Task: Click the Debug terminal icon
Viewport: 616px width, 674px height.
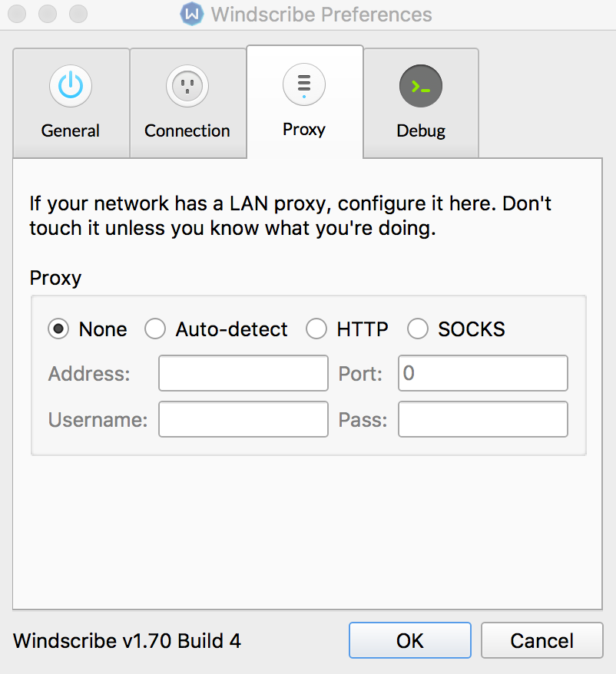Action: pyautogui.click(x=421, y=86)
